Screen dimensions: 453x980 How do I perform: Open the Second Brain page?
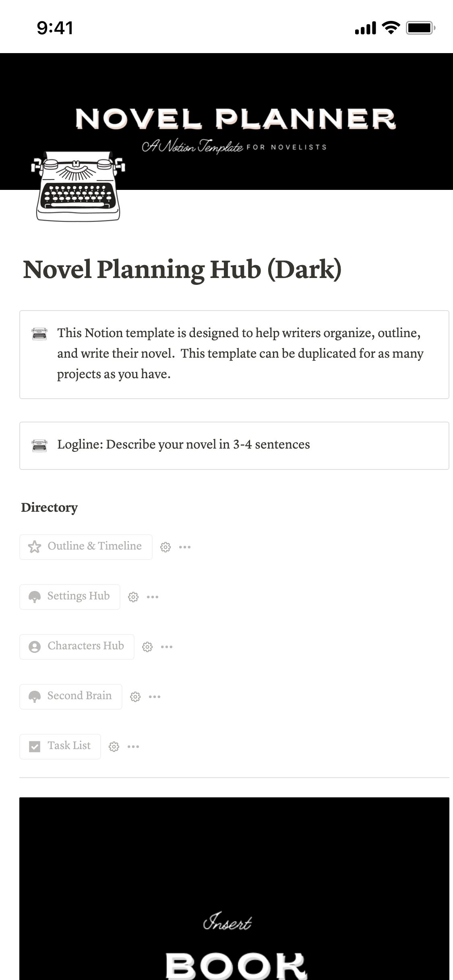[x=79, y=696]
